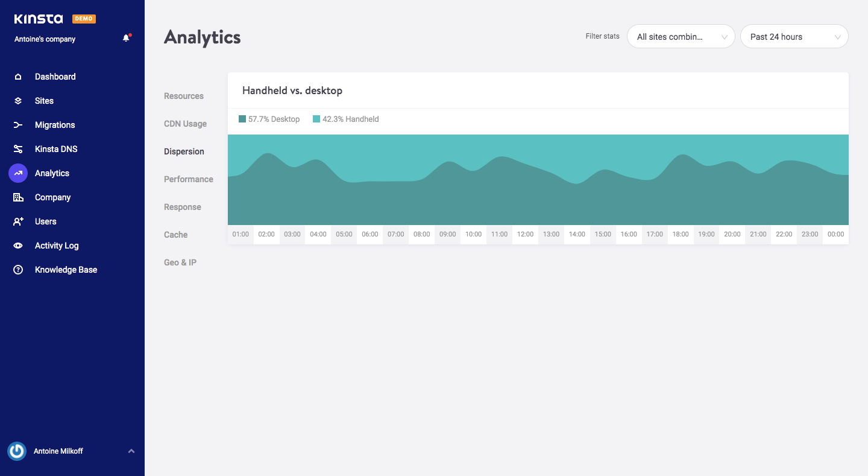The width and height of the screenshot is (868, 476).
Task: Open the notification bell
Action: point(126,37)
